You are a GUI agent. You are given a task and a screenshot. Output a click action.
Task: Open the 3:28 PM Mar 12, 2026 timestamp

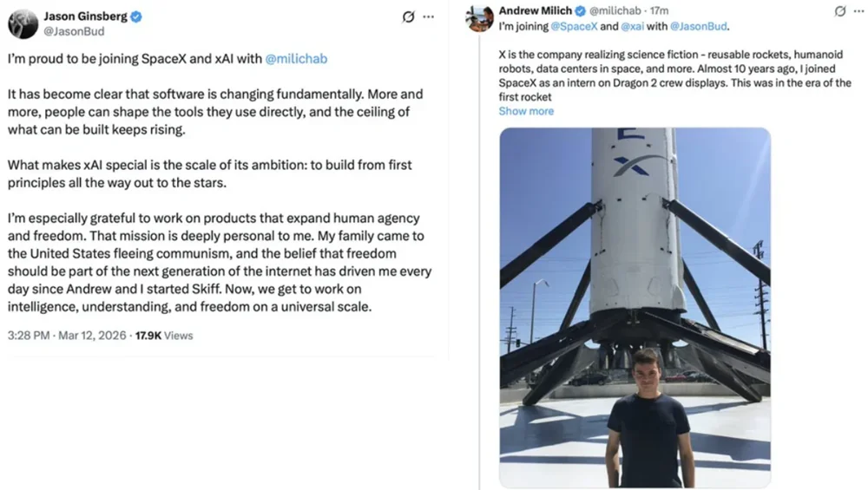click(67, 336)
